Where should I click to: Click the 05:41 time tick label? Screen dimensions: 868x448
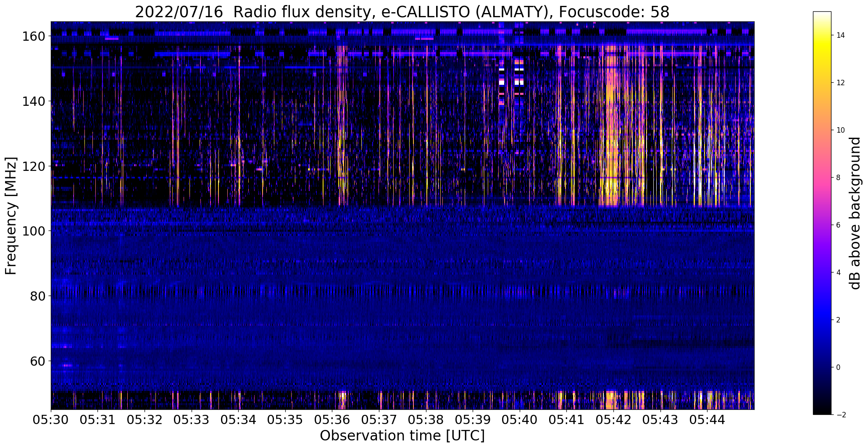click(x=567, y=420)
